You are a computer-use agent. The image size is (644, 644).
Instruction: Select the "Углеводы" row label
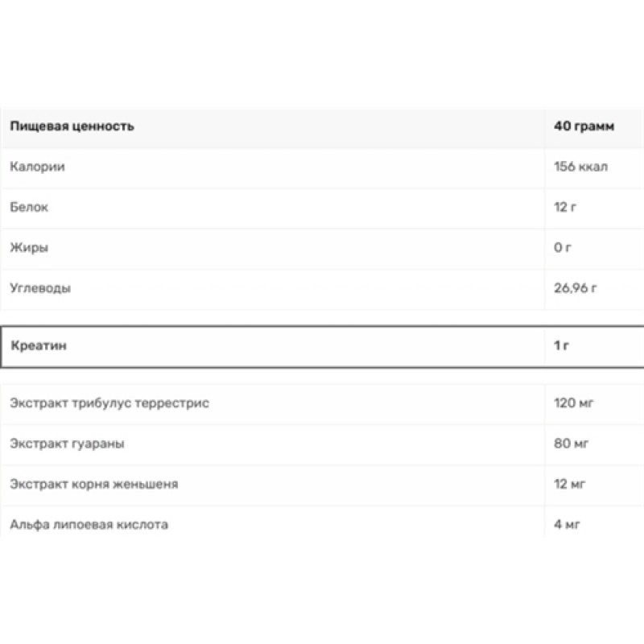coord(40,288)
